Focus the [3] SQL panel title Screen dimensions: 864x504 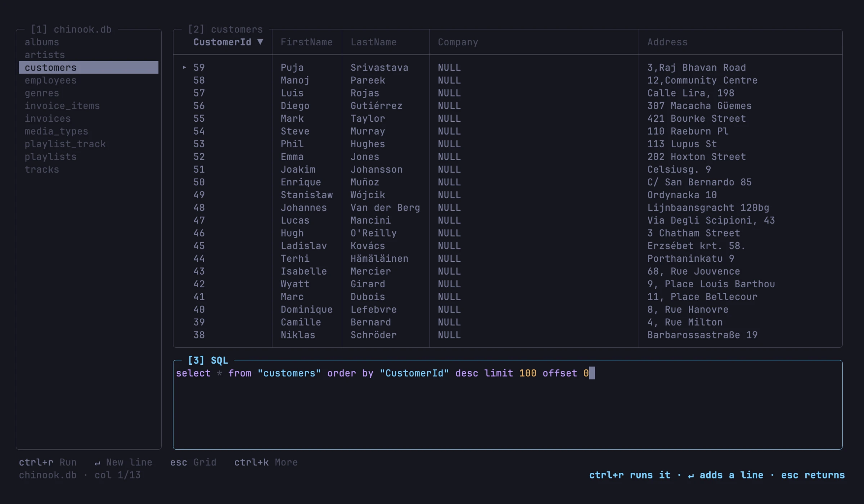(208, 360)
